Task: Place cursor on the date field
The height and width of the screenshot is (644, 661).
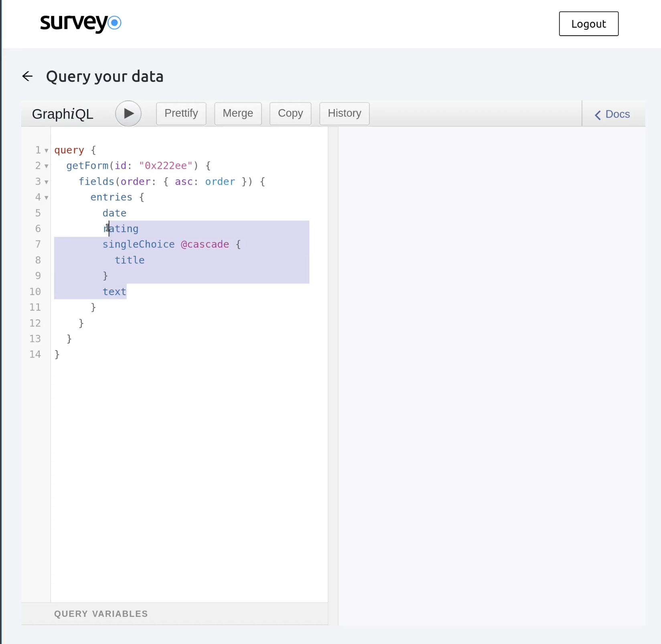Action: (x=114, y=213)
